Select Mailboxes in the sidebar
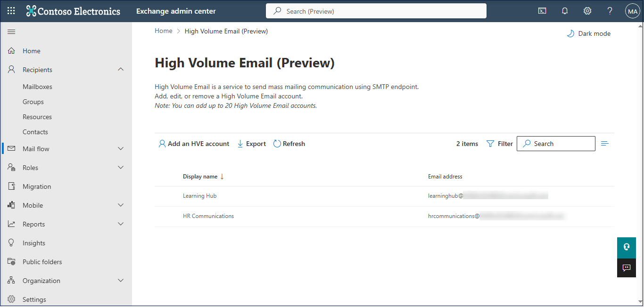Screen dimensions: 644x307 coord(37,86)
